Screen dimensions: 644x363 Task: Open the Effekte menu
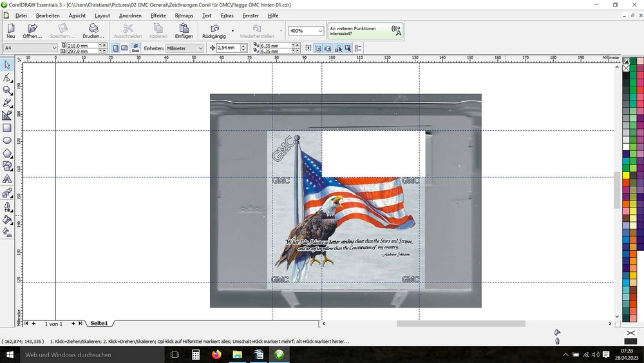pyautogui.click(x=158, y=15)
